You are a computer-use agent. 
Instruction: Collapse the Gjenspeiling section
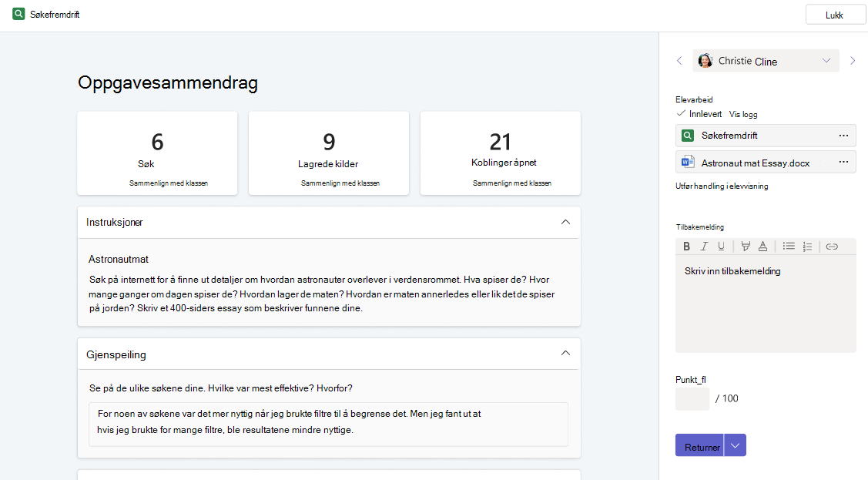pyautogui.click(x=565, y=353)
